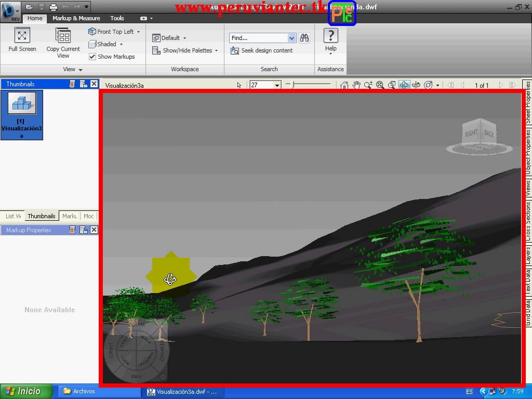Click the Full Screen icon
532x399 pixels.
pos(22,35)
